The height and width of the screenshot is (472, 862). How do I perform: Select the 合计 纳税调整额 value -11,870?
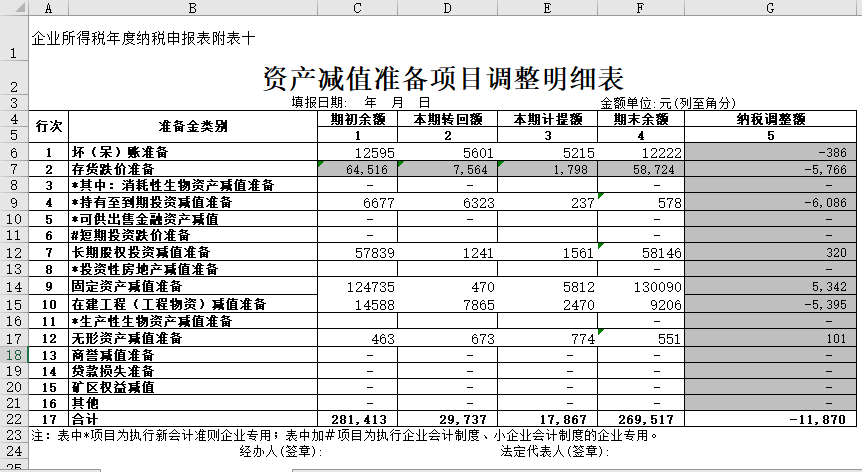coord(770,419)
